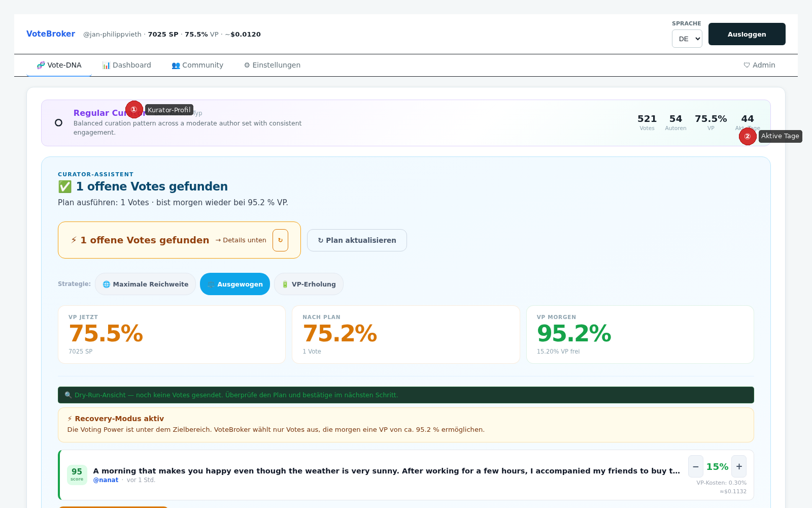Click the 54 Autoren statistic

(x=675, y=122)
